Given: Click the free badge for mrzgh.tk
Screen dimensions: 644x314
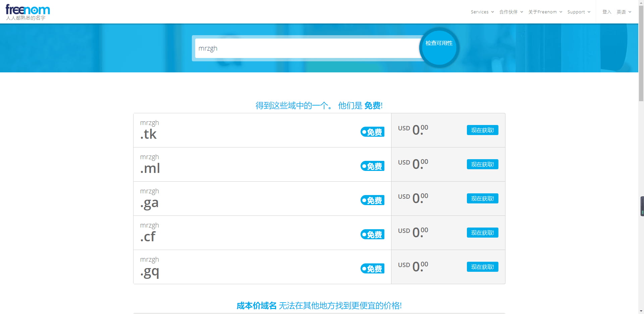Looking at the screenshot, I should pyautogui.click(x=372, y=132).
